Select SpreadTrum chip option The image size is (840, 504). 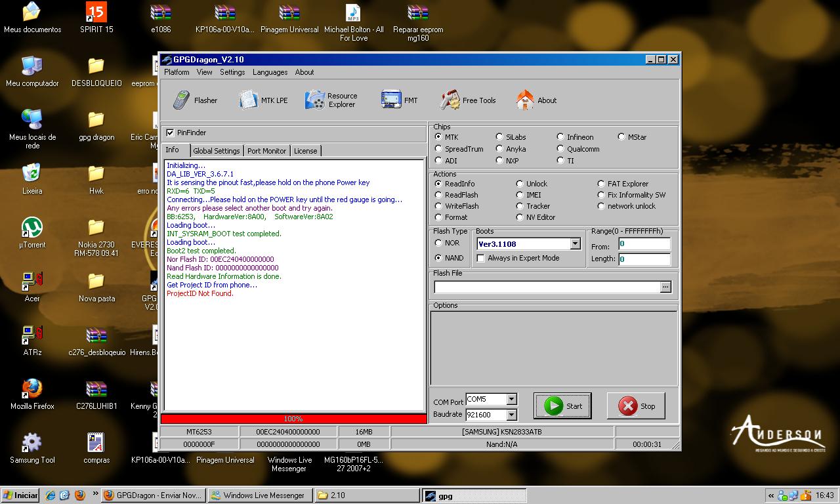coord(438,149)
